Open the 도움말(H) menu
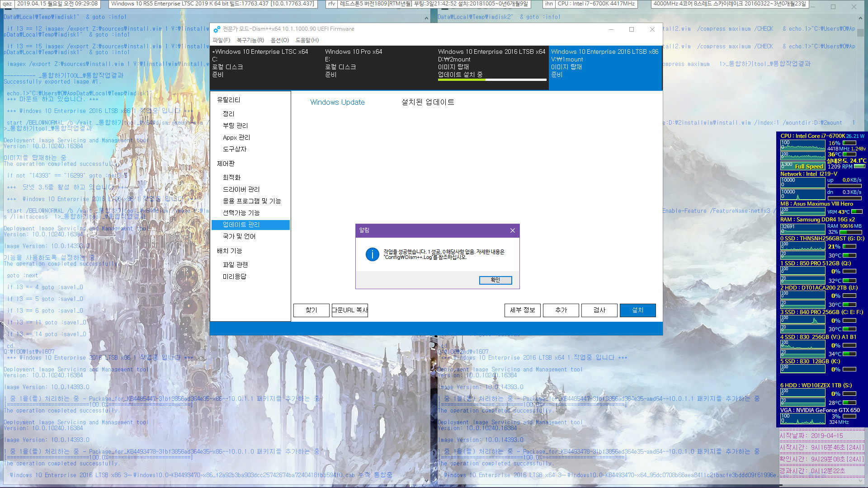Image resolution: width=868 pixels, height=488 pixels. [307, 40]
